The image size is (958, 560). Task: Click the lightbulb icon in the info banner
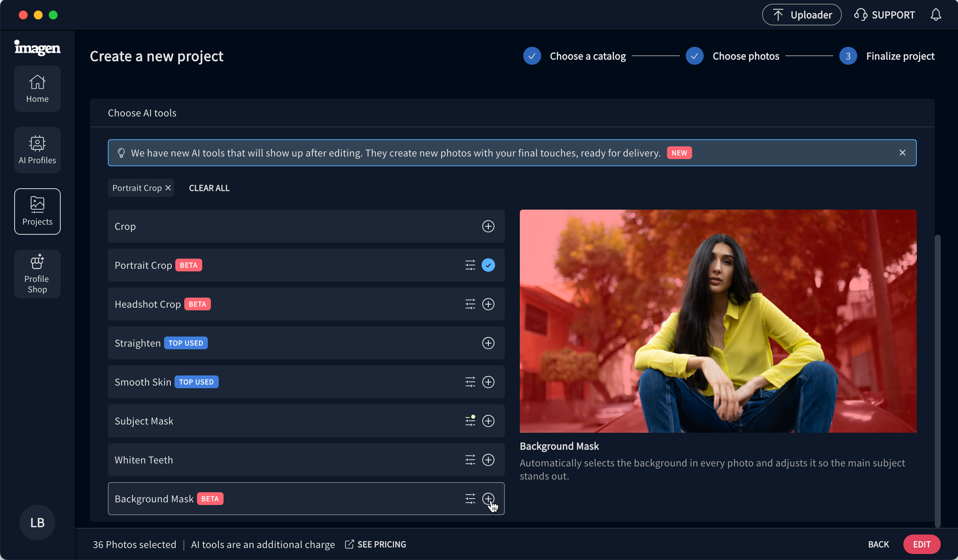click(121, 153)
